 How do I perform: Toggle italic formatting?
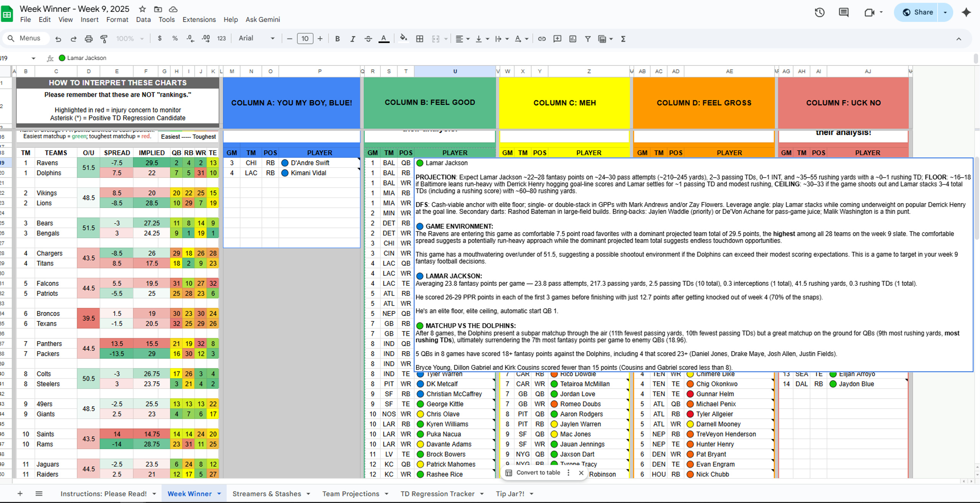pos(353,39)
